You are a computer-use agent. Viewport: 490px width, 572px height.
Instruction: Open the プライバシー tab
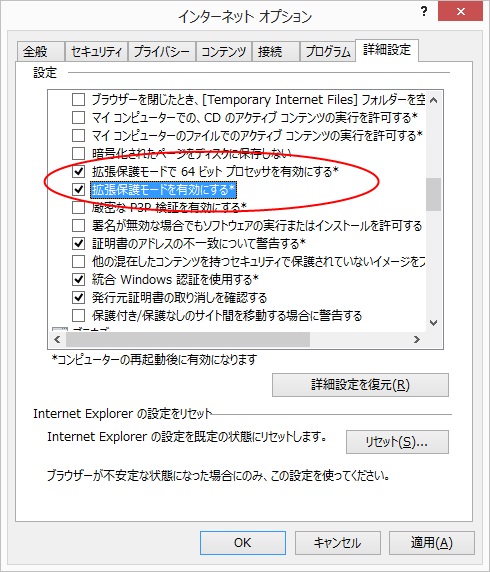point(162,51)
